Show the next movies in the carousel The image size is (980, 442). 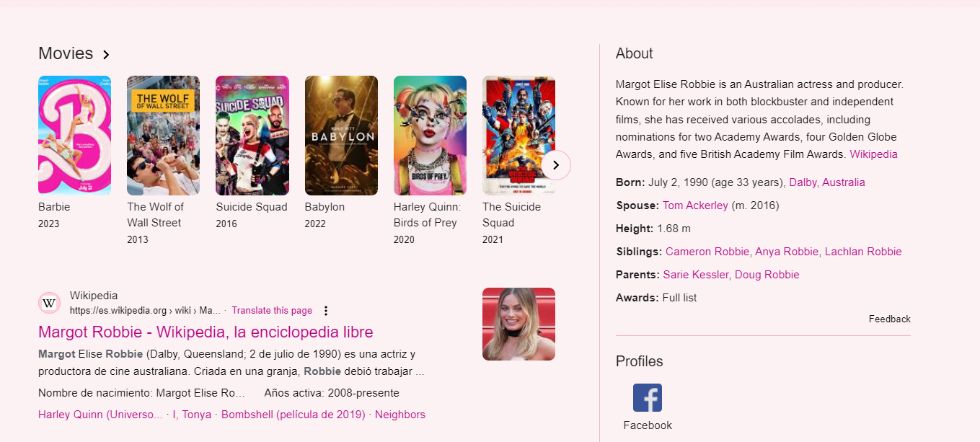click(555, 165)
